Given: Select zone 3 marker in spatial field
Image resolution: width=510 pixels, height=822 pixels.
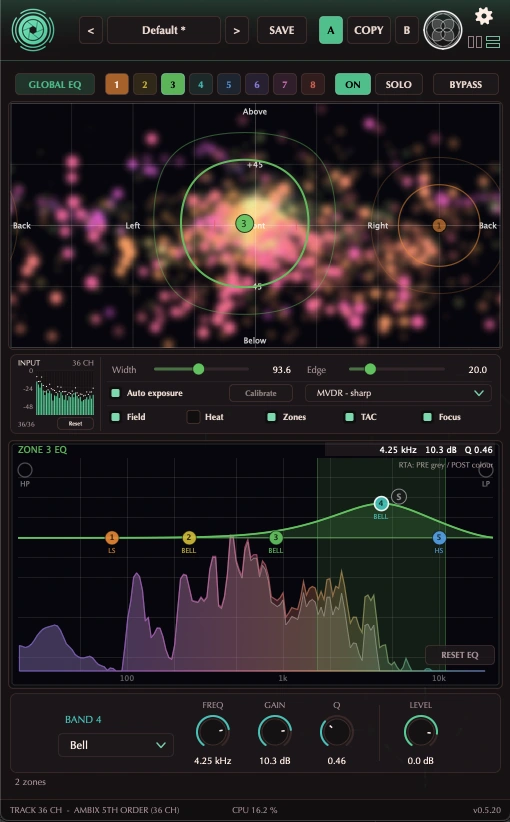Looking at the screenshot, I should 244,224.
